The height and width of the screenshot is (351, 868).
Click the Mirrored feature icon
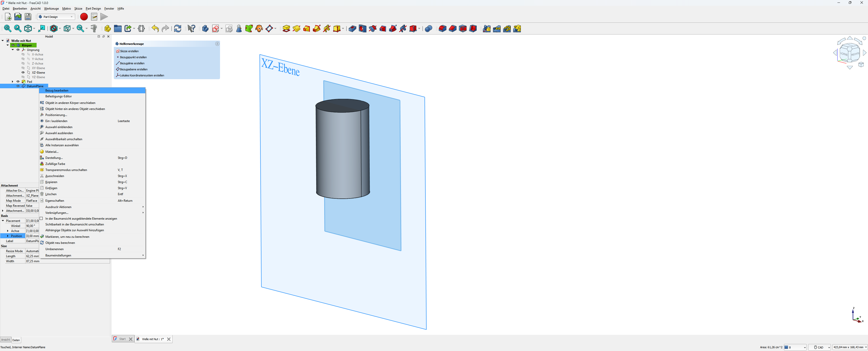(486, 29)
